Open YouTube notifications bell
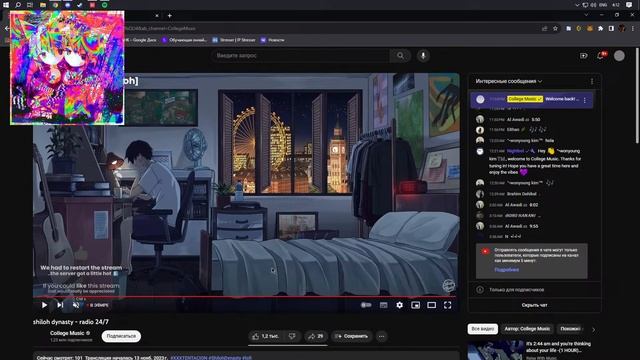 pos(600,56)
